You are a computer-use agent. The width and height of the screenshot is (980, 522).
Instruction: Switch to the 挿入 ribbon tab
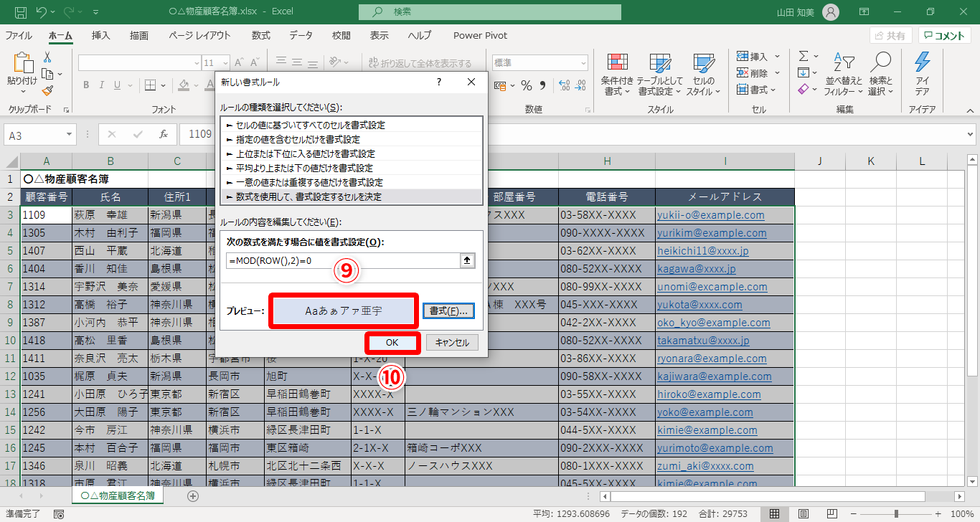(x=101, y=36)
